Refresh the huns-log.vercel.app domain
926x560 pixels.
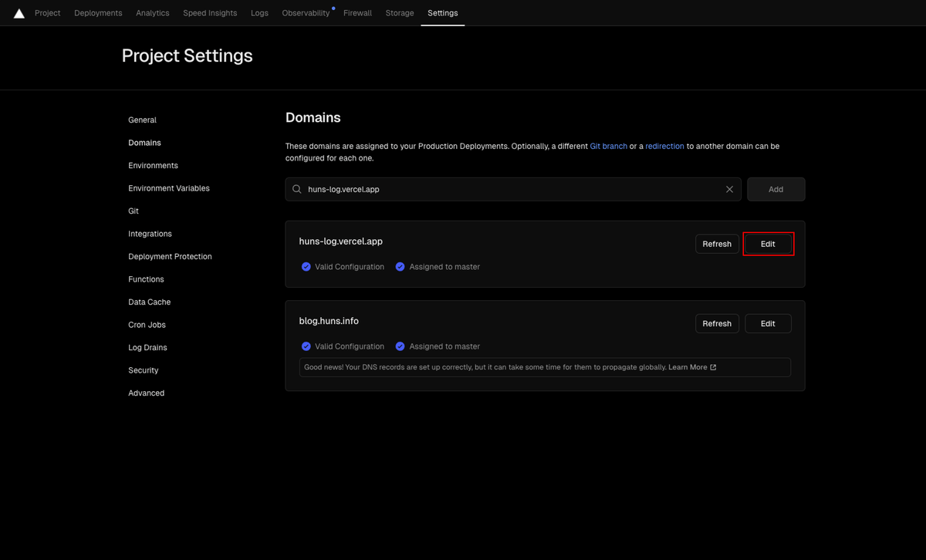(x=717, y=244)
